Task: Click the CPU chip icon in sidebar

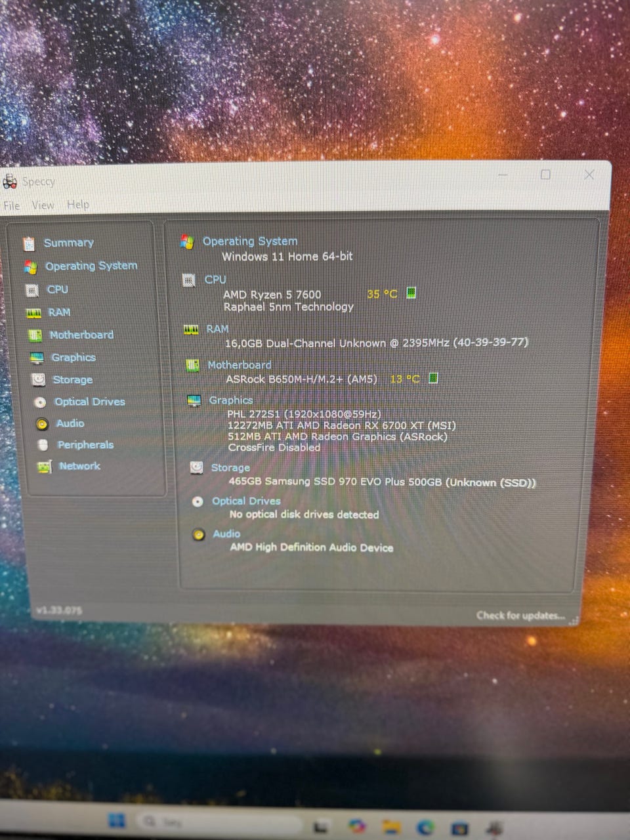Action: 32,290
